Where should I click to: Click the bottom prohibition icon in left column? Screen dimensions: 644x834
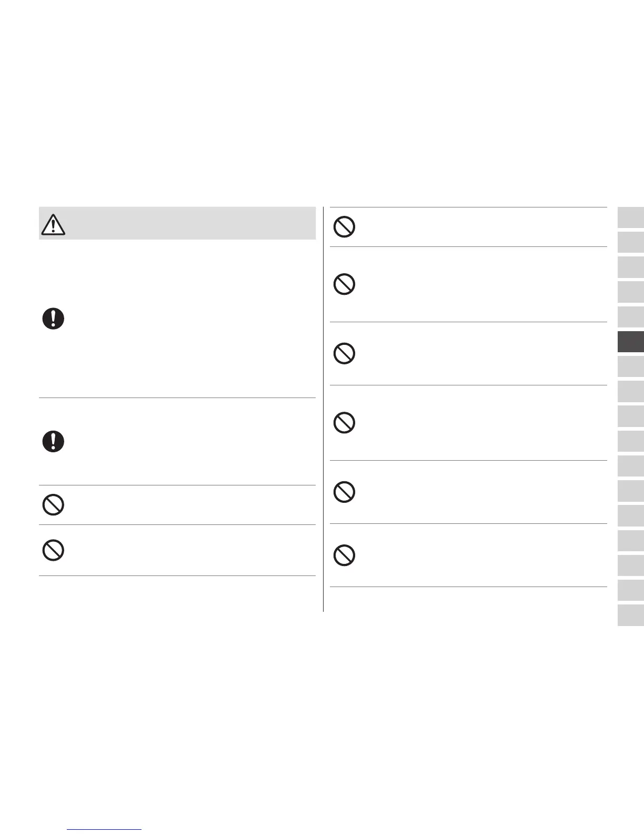tap(53, 550)
